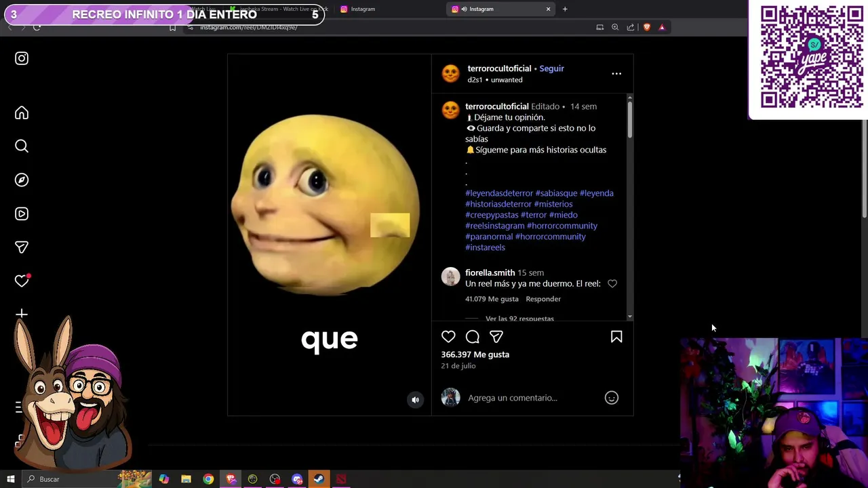Open comment bubble icon under reel
Screen dimensions: 868x488
[x=473, y=337]
